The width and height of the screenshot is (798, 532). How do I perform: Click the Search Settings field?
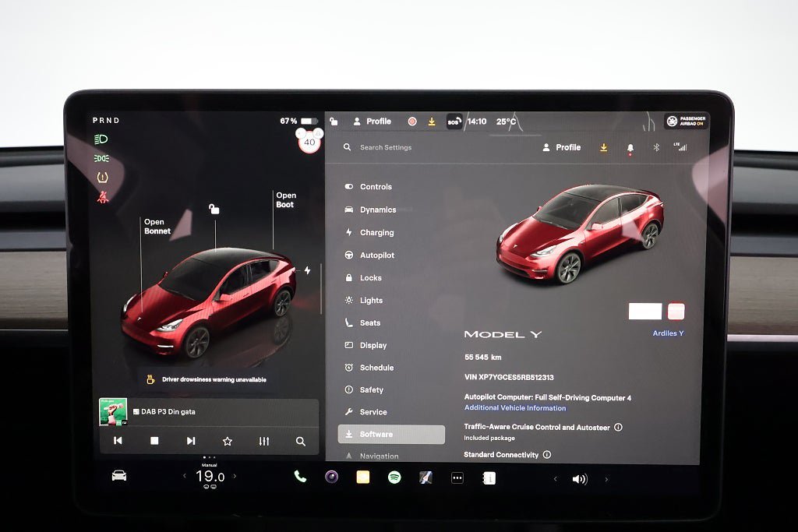[x=386, y=147]
